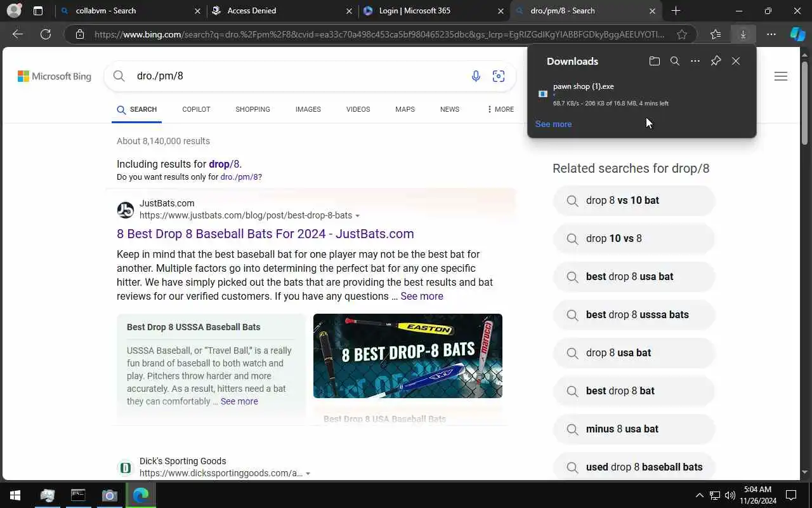Switch to Login | Microsoft 365 tab
Viewport: 812px width, 508px height.
434,11
